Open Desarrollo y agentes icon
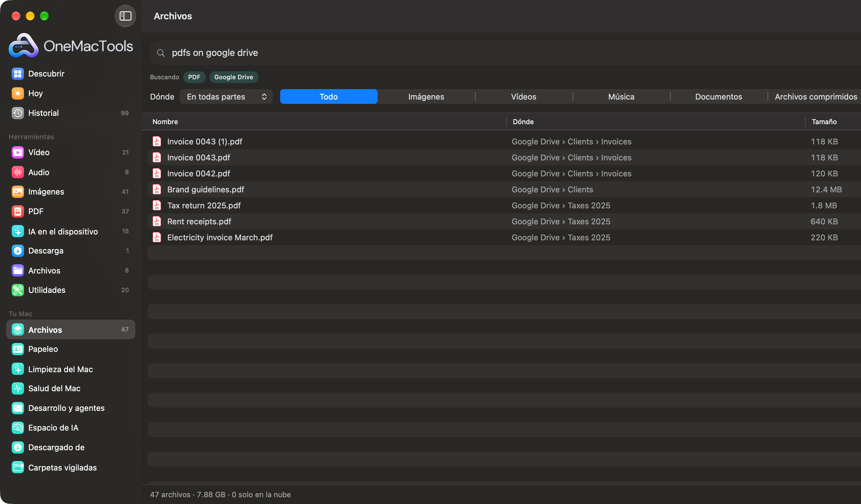The height and width of the screenshot is (504, 861). coord(18,408)
